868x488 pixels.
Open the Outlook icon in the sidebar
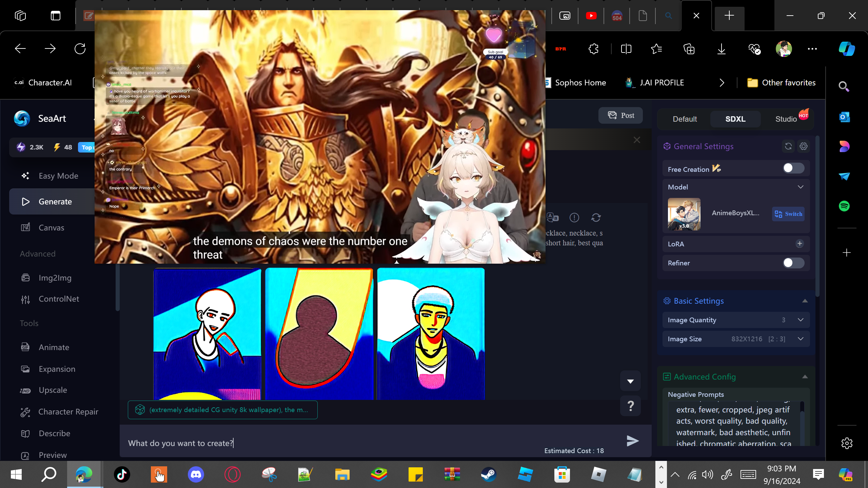(844, 117)
